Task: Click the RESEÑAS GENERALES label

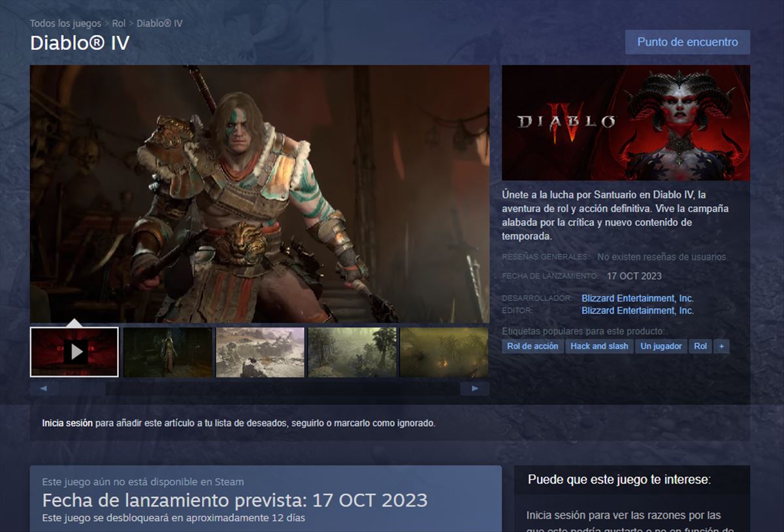Action: [x=545, y=257]
